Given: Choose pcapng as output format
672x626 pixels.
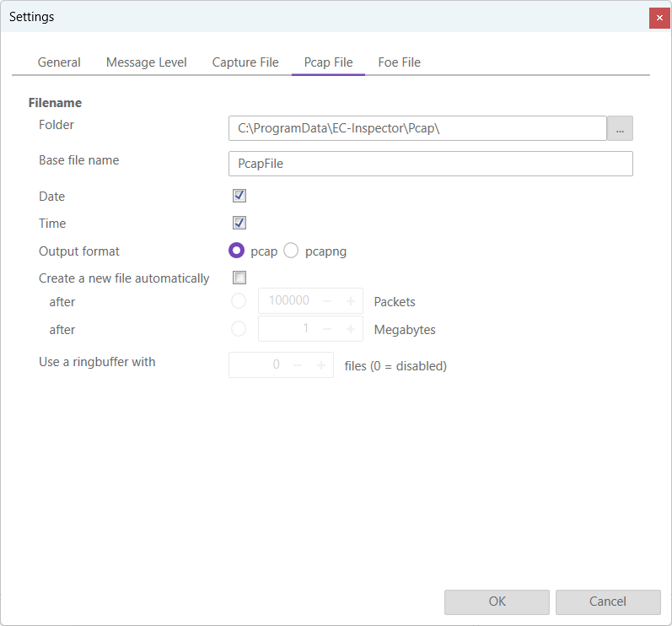Looking at the screenshot, I should coord(291,251).
